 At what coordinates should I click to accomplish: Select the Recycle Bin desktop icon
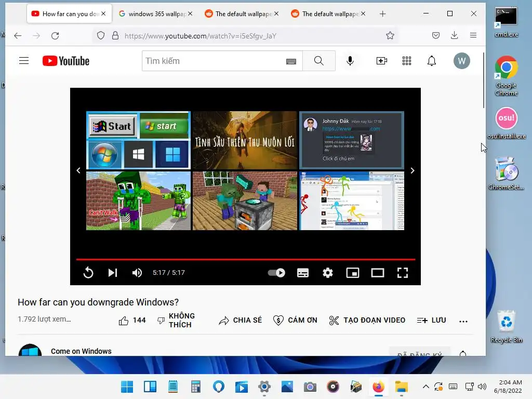pos(506,326)
